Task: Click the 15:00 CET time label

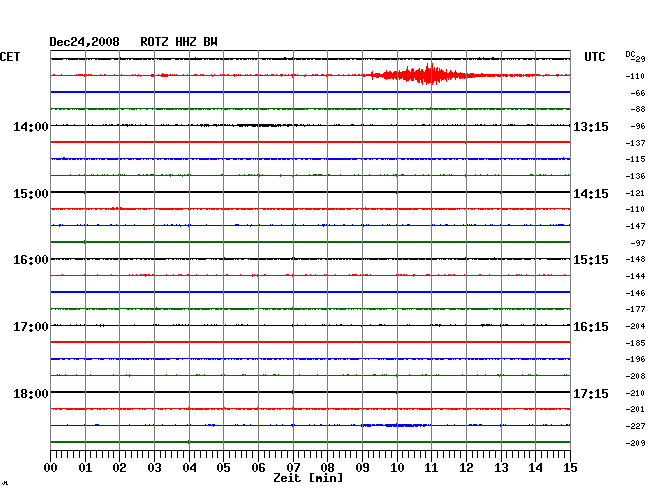Action: 31,194
